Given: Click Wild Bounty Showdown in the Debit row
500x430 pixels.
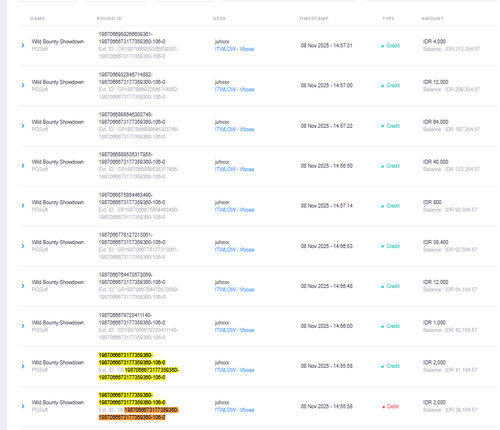Looking at the screenshot, I should (x=58, y=402).
